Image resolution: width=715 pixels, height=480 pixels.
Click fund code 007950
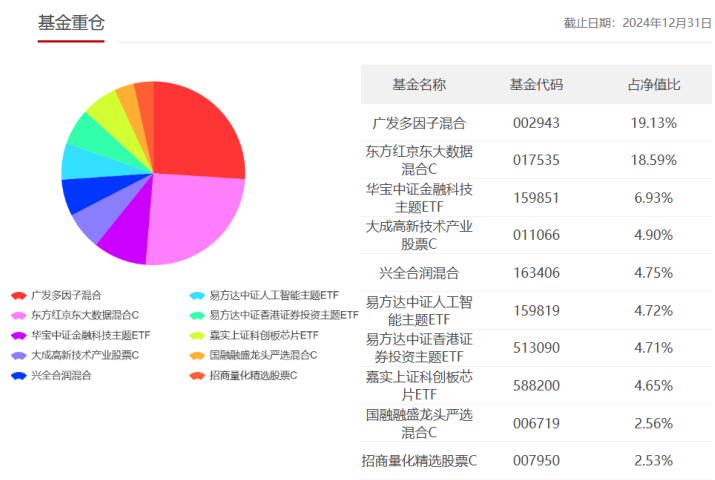[x=536, y=460]
